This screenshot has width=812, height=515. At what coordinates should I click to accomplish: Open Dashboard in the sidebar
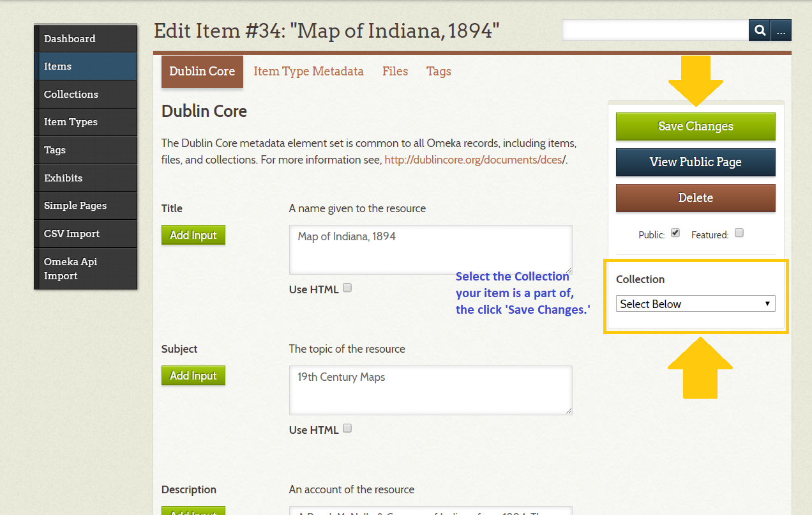point(86,38)
